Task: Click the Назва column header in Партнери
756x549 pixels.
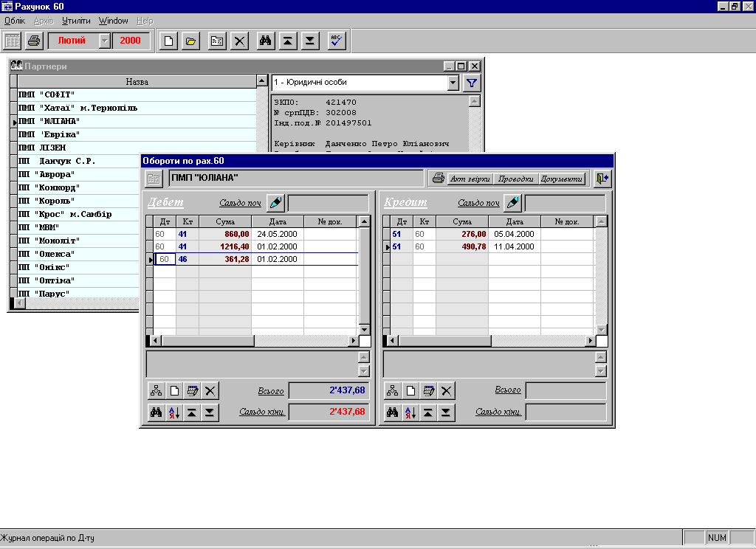Action: 137,81
